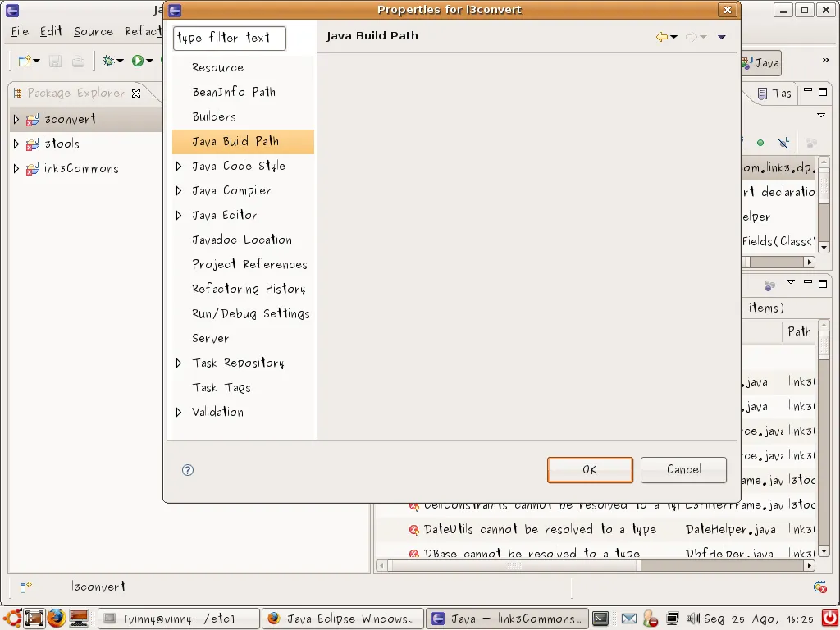Open the Edit menu
The width and height of the screenshot is (840, 630).
[x=51, y=32]
